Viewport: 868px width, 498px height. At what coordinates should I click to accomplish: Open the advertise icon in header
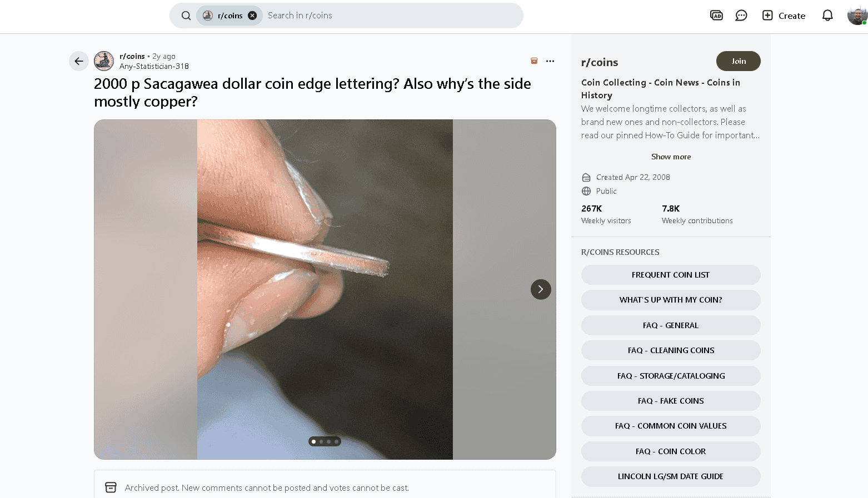click(716, 16)
